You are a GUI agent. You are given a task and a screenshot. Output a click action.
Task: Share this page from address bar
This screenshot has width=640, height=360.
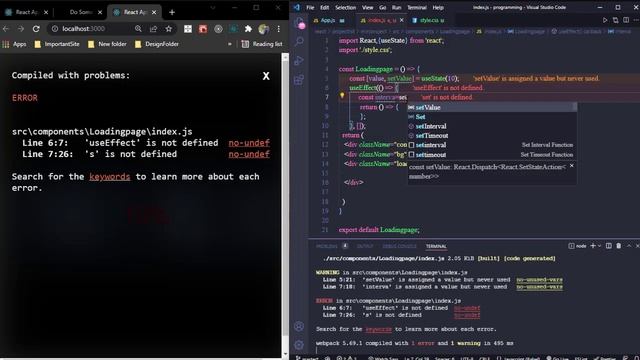(x=153, y=29)
